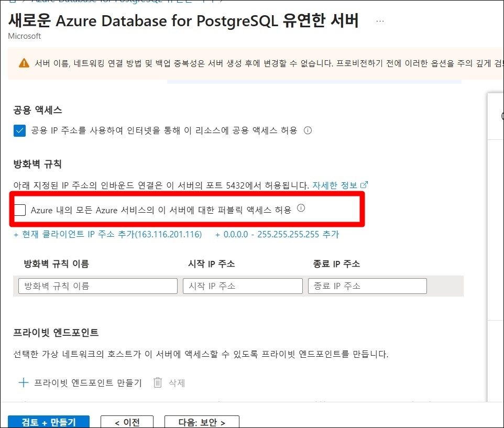Uncheck the public IP access checkbox
The image size is (504, 428).
tap(19, 131)
